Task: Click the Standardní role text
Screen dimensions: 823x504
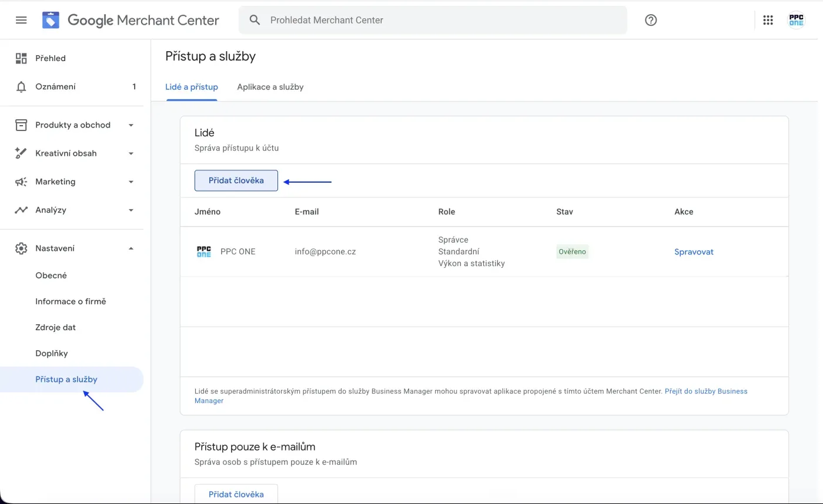Action: [x=459, y=251]
